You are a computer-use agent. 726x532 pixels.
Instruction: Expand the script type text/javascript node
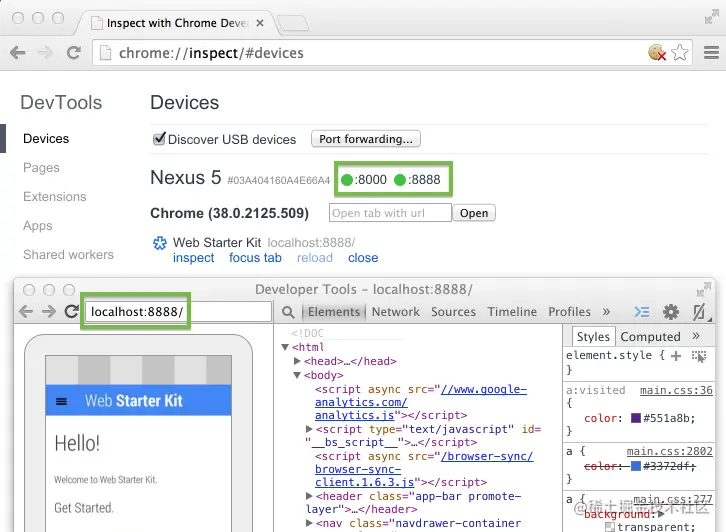point(309,429)
